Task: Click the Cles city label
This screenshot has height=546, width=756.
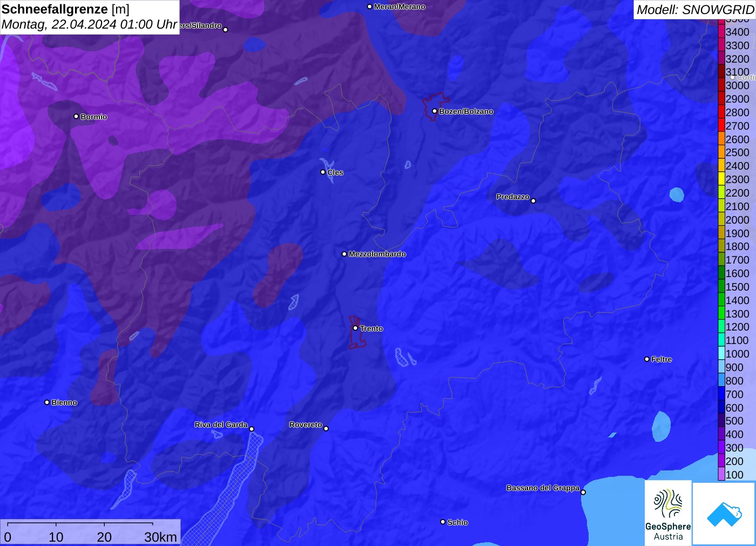Action: 335,172
